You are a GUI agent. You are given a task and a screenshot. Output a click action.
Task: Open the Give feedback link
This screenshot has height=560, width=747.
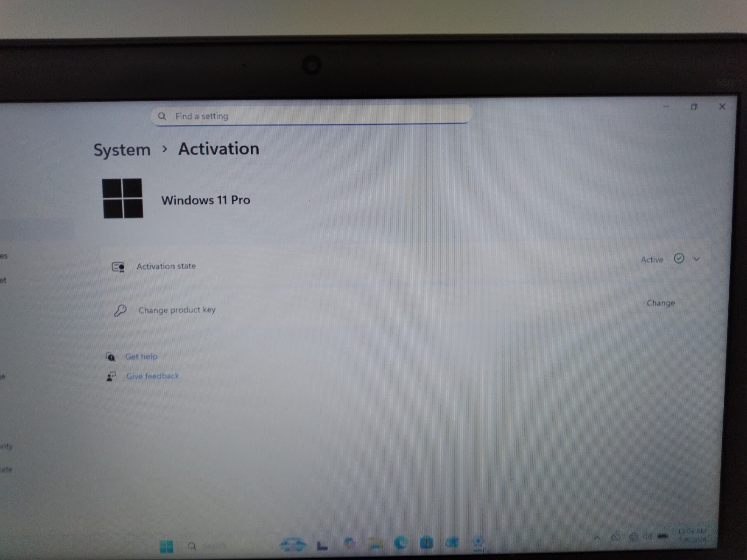point(153,376)
